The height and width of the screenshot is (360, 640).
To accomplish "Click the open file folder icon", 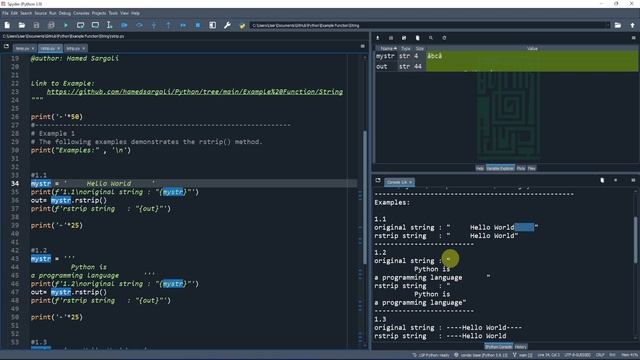I will pos(22,25).
